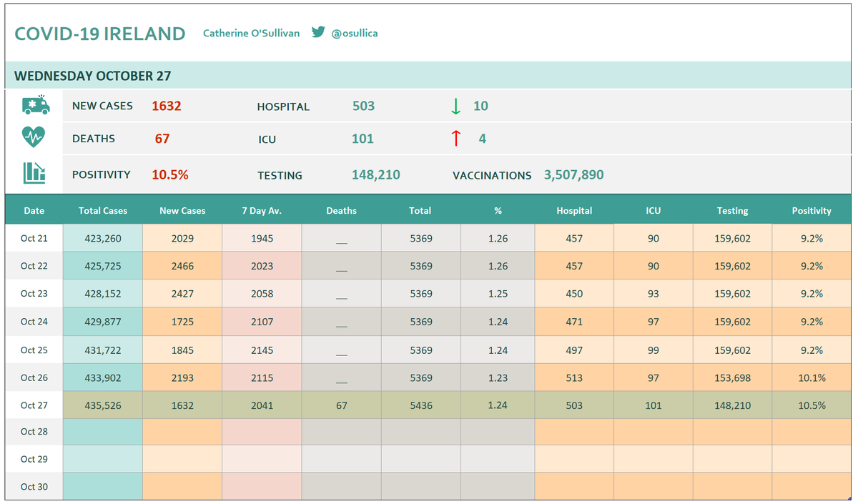Select the Total Cases column header
This screenshot has height=504, width=858.
[103, 211]
